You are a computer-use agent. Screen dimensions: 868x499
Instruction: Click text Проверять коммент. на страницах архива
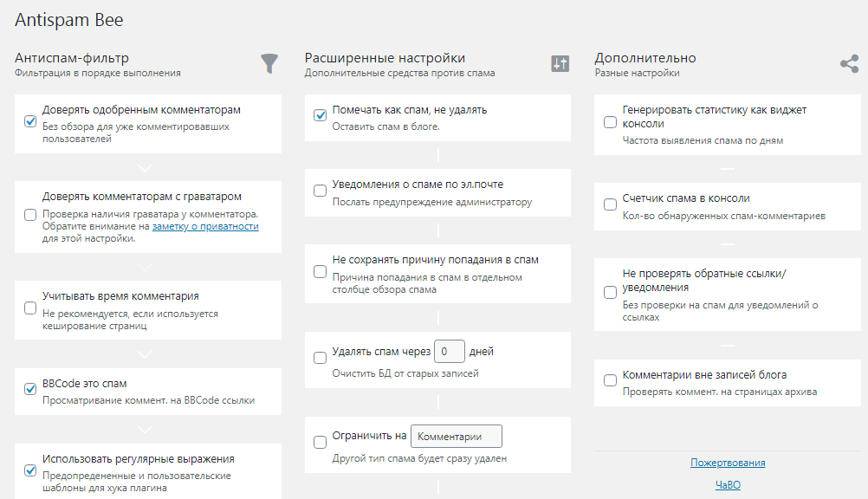[x=720, y=392]
